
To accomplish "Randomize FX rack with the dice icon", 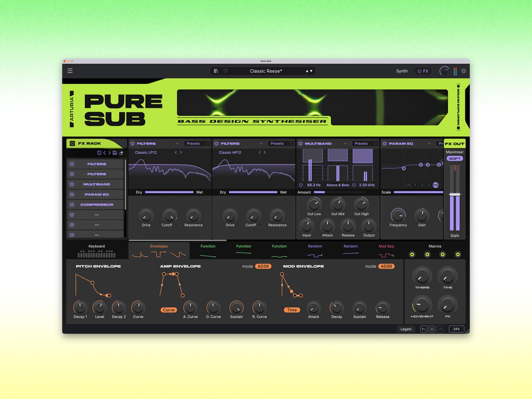I will 99,153.
